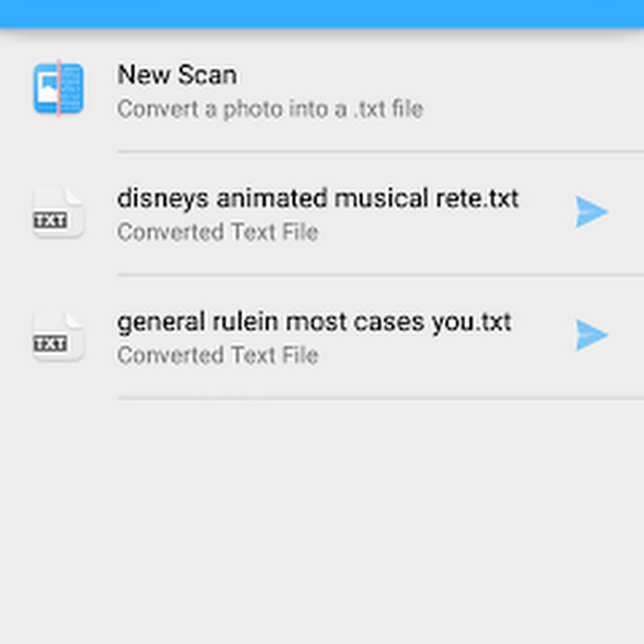The image size is (644, 644).
Task: Click the gap right of the disneys send arrow
Action: tap(626, 212)
